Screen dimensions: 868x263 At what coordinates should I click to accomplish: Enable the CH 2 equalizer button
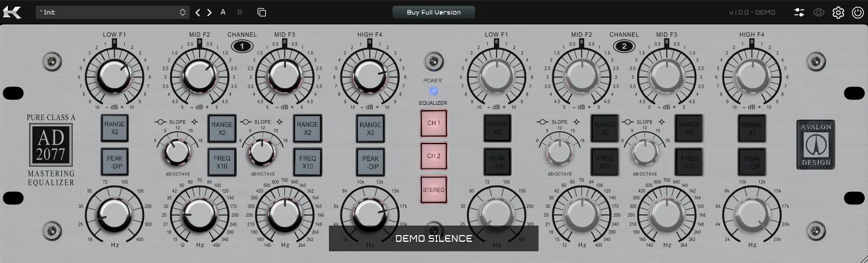(x=434, y=156)
